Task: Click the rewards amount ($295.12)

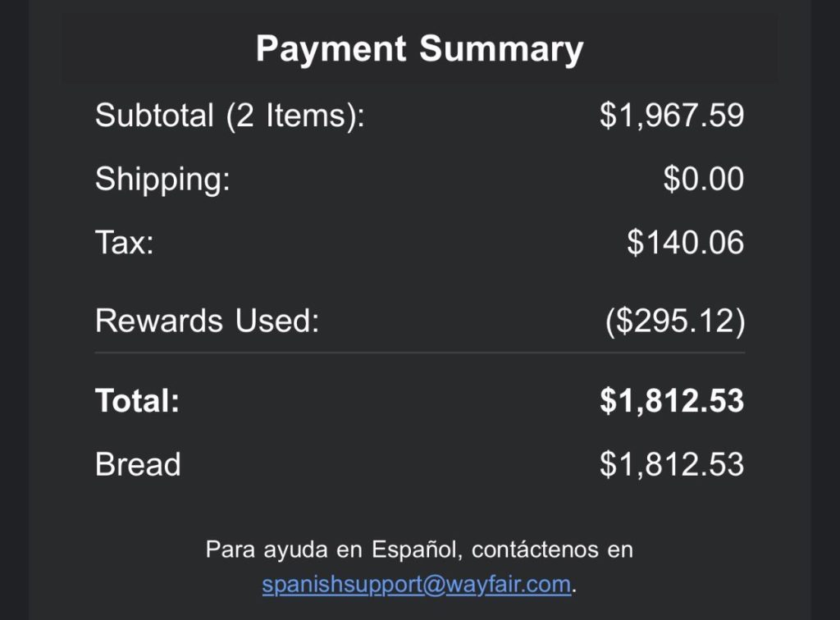Action: click(x=674, y=321)
